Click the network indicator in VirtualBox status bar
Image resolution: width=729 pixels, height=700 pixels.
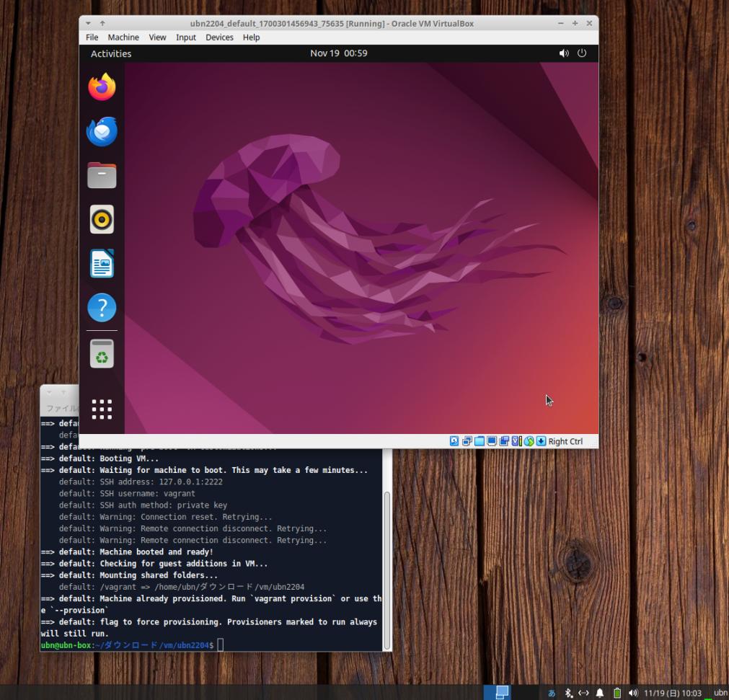[x=467, y=441]
